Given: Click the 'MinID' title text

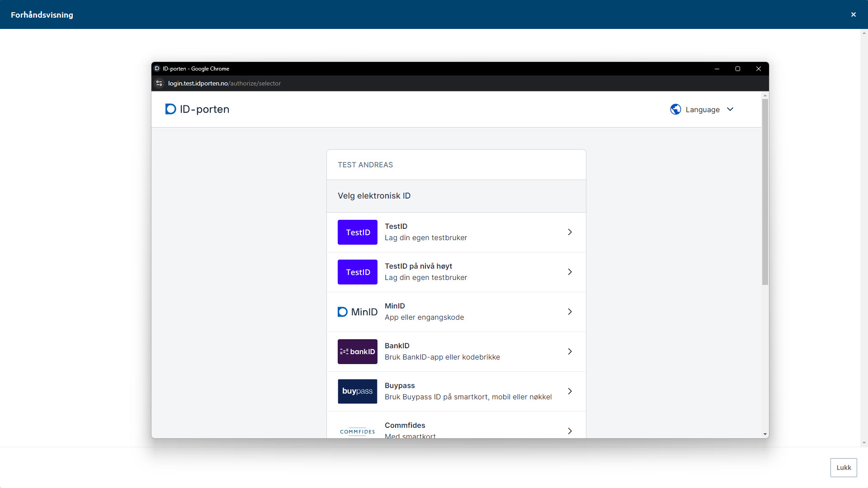Looking at the screenshot, I should click(x=395, y=306).
